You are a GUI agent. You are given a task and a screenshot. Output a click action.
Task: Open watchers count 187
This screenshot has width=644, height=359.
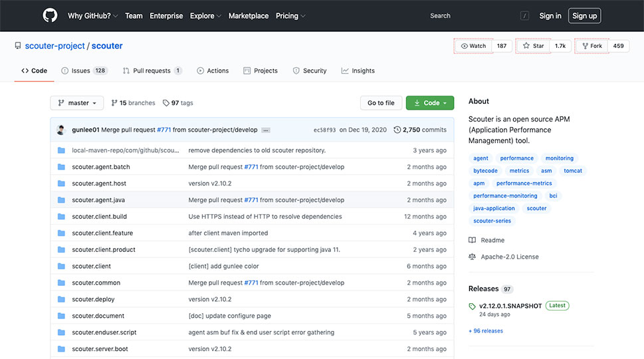coord(502,46)
